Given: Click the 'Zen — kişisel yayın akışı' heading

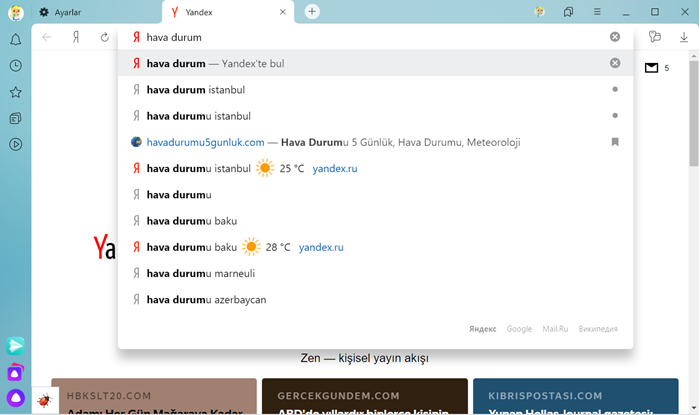Looking at the screenshot, I should coord(364,358).
